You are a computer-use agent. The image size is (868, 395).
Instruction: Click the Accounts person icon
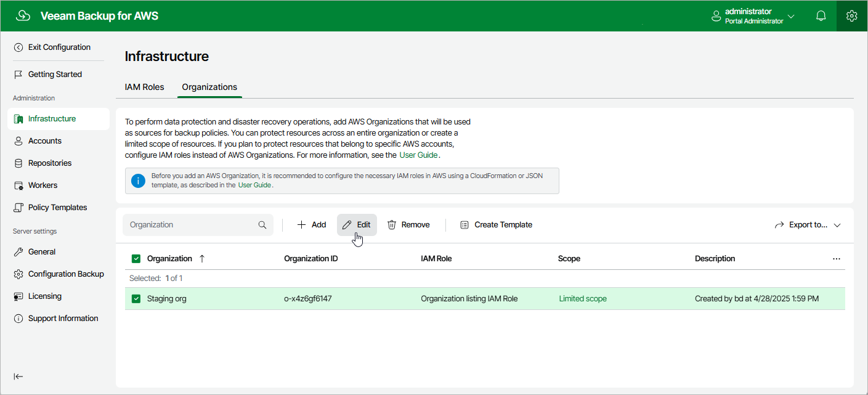(x=18, y=141)
